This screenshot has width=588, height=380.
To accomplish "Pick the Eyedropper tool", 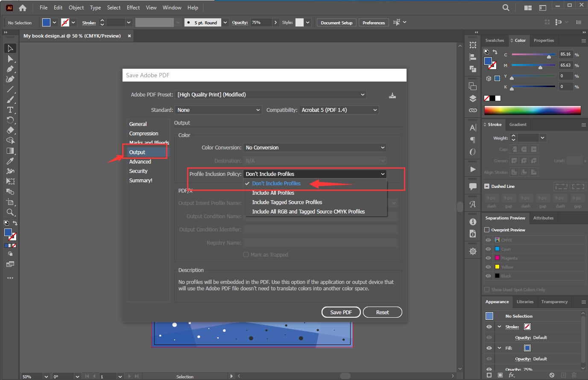I will point(10,161).
